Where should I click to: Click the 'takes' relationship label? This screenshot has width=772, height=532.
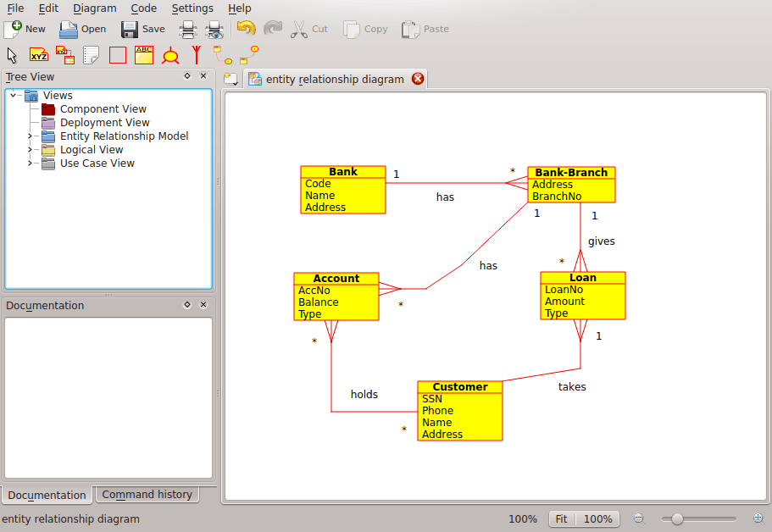pyautogui.click(x=572, y=387)
